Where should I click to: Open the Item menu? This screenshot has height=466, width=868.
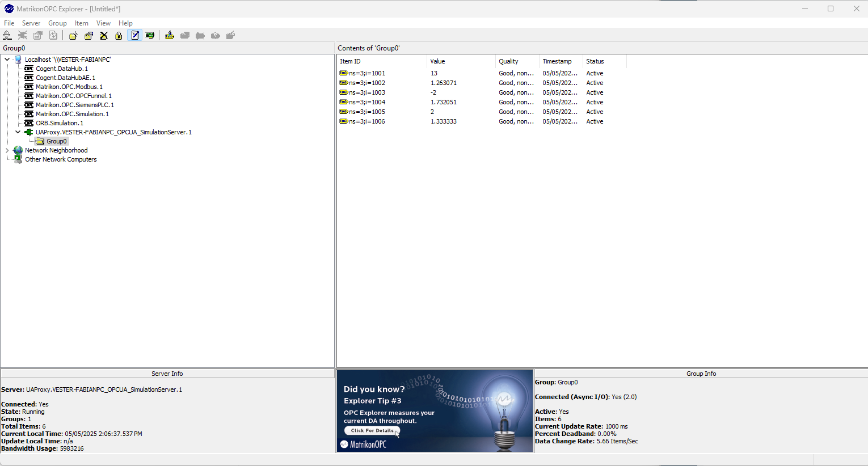(82, 23)
